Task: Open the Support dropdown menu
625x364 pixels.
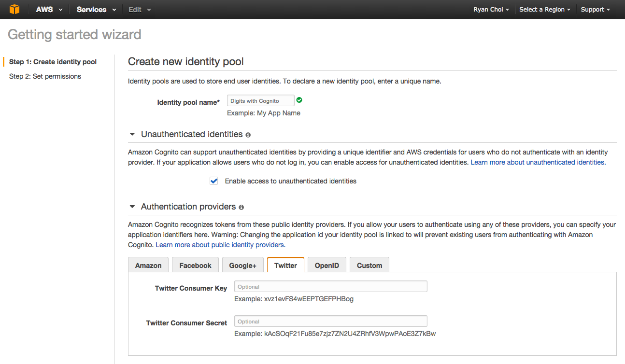Action: point(595,10)
